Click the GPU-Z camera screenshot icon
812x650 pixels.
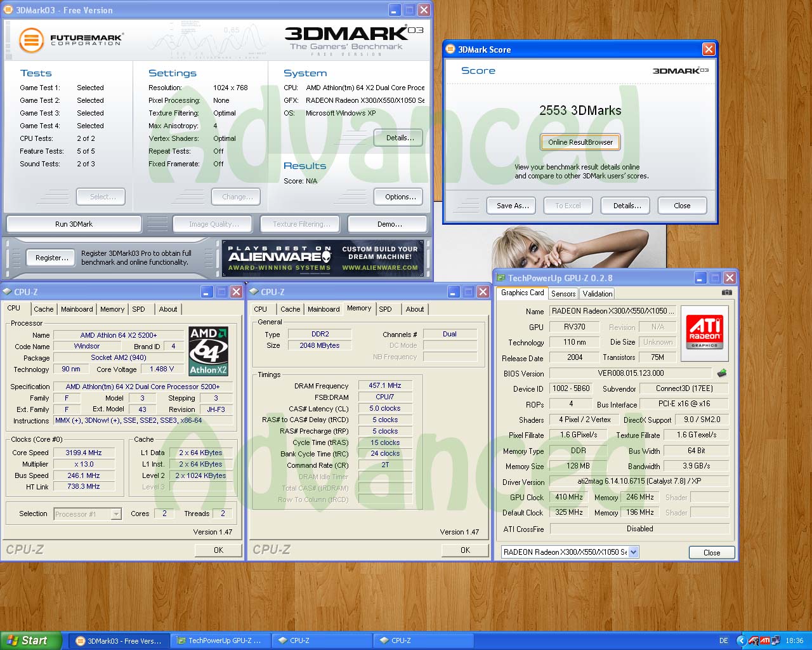(x=727, y=293)
